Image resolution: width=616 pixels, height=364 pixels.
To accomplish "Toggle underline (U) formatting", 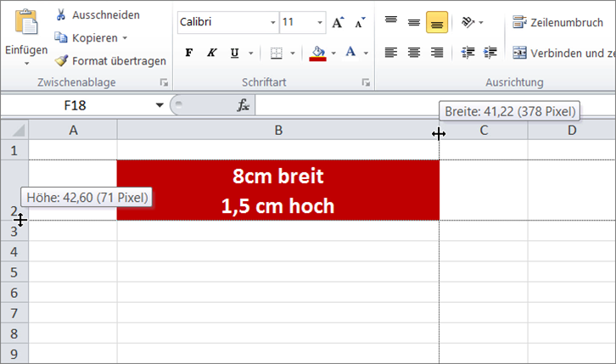I will 234,53.
